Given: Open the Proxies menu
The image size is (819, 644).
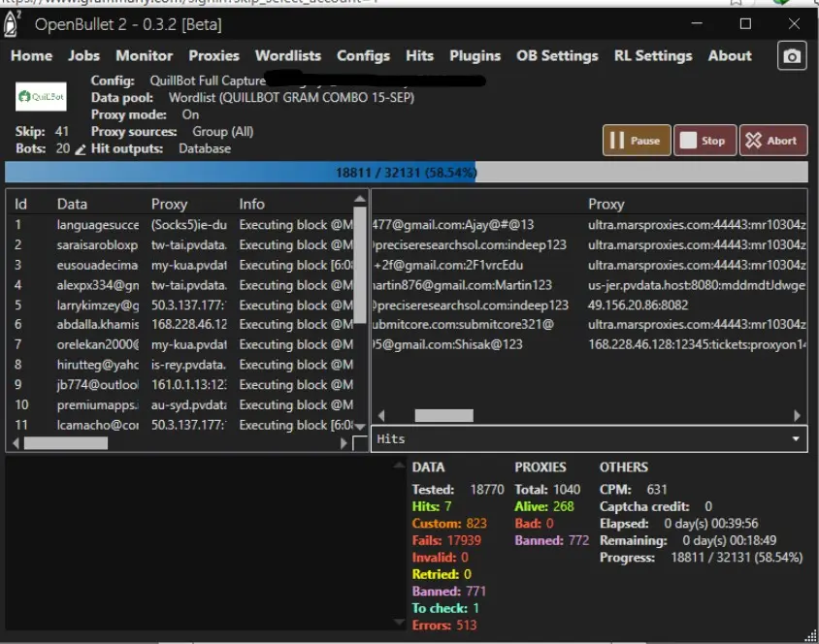Looking at the screenshot, I should click(213, 56).
